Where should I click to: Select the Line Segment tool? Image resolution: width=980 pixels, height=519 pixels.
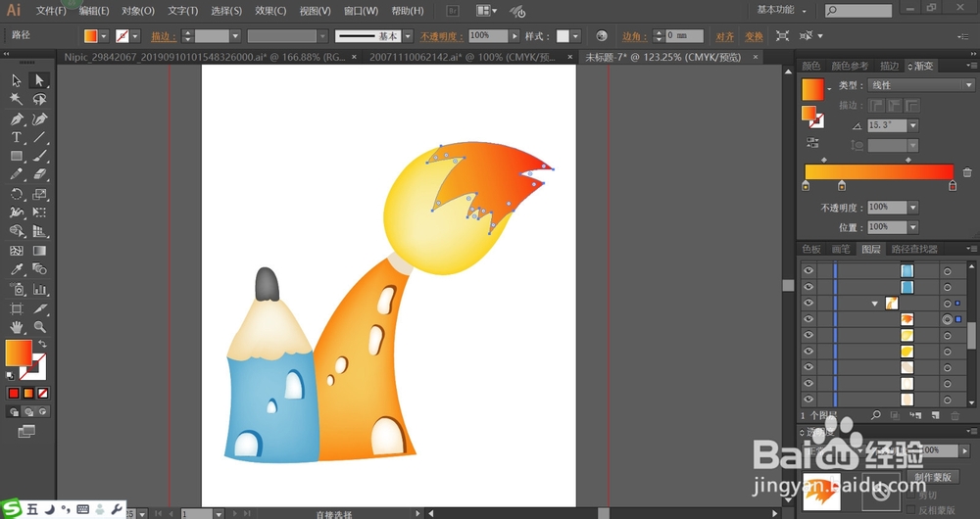[39, 137]
